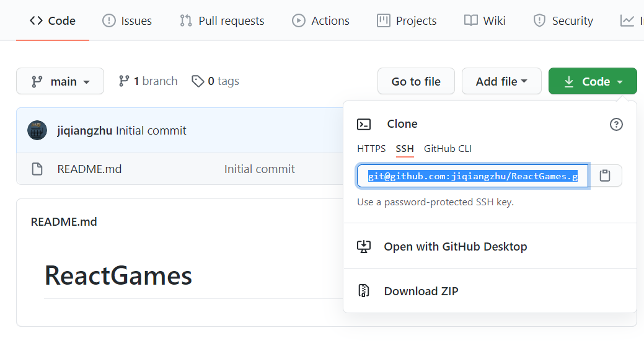The image size is (644, 356).
Task: Click the GitHub Desktop download icon
Action: 364,247
